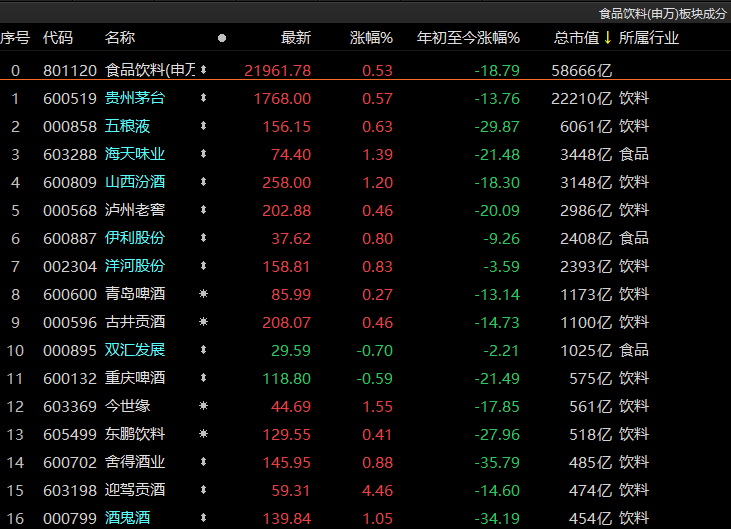Click the marker icon in 洋河股份 row
The height and width of the screenshot is (529, 731).
203,266
